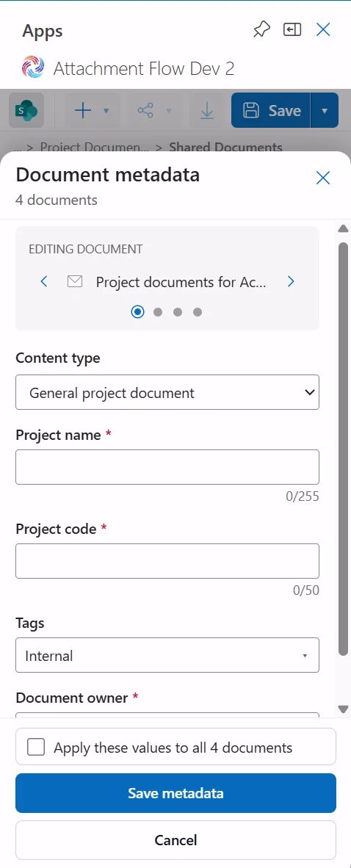Click the Cancel button
This screenshot has height=868, width=351.
pyautogui.click(x=175, y=840)
